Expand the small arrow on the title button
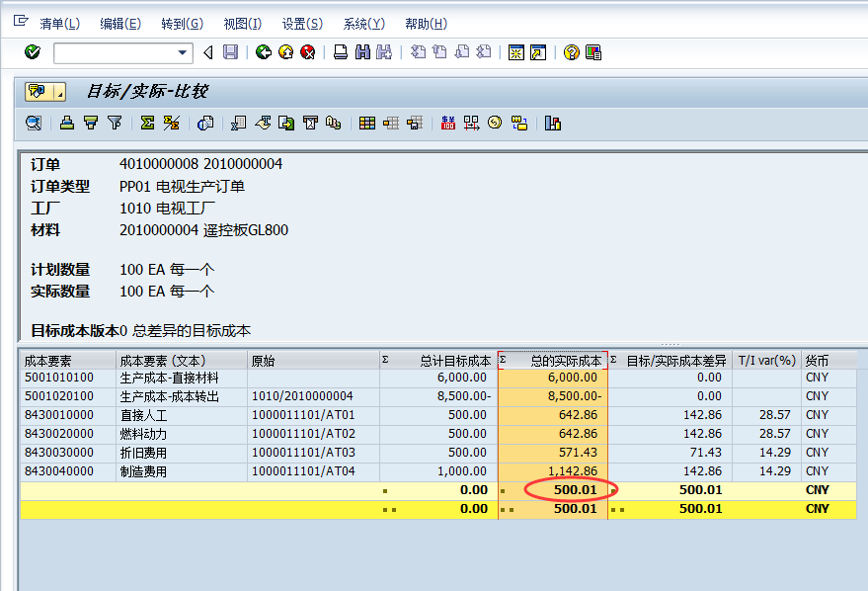Image resolution: width=868 pixels, height=591 pixels. pyautogui.click(x=60, y=91)
